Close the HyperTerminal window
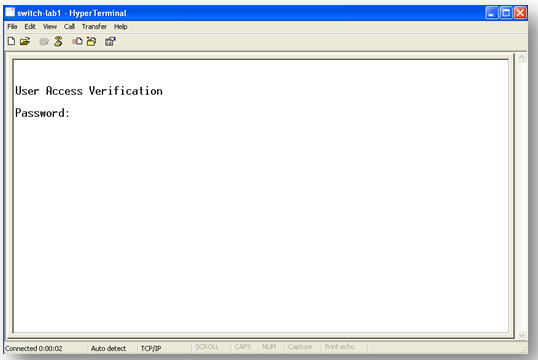 [521, 13]
